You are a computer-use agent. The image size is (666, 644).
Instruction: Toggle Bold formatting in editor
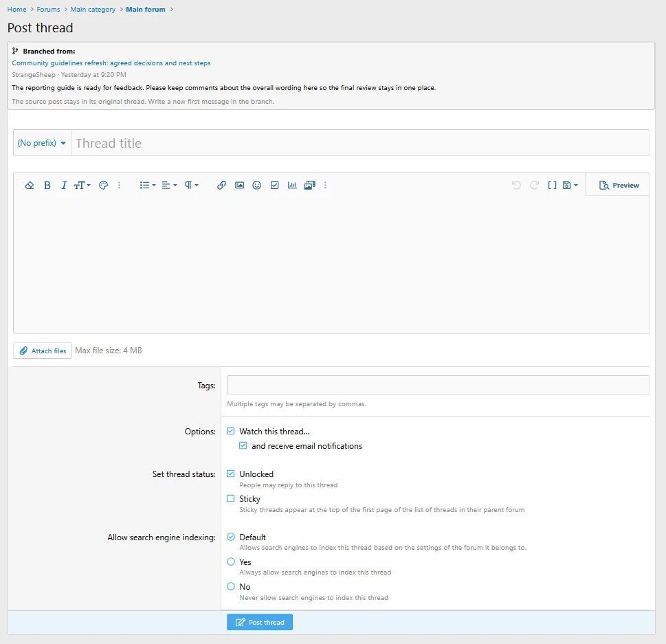(x=47, y=185)
